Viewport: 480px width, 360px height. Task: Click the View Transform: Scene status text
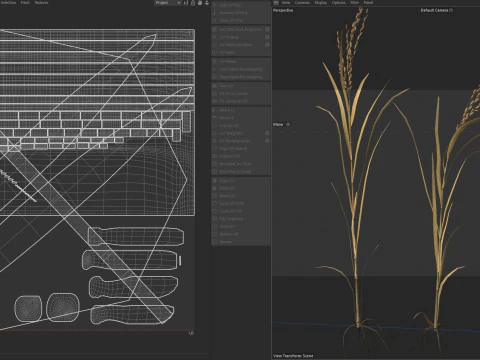(x=293, y=356)
